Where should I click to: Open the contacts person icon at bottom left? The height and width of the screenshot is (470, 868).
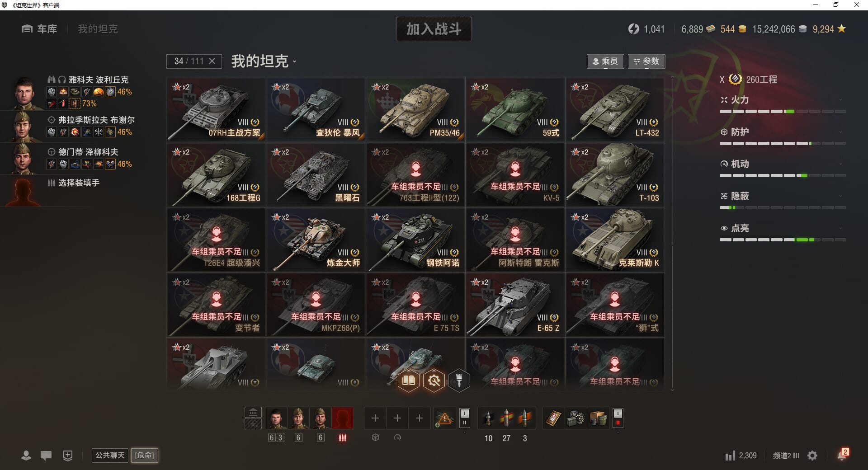click(26, 455)
